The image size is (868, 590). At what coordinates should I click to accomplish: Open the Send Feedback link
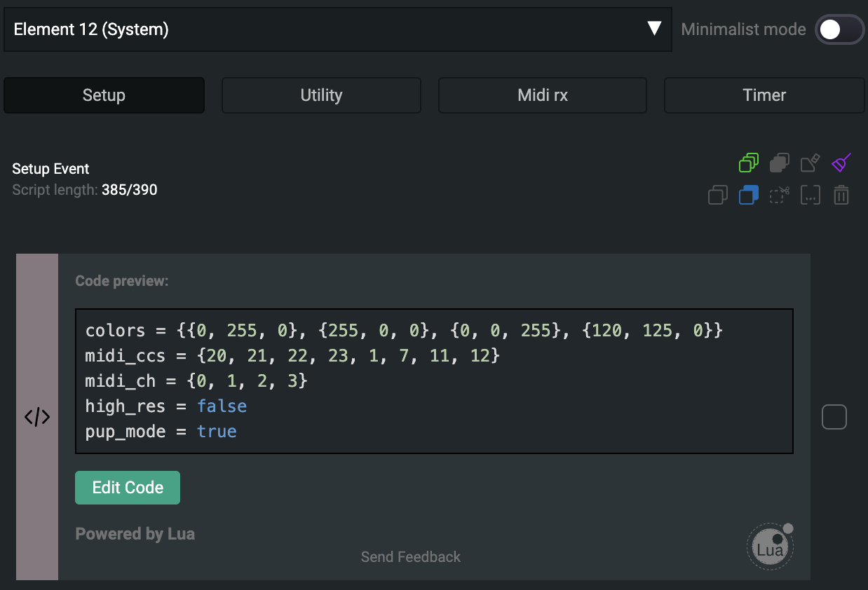(410, 557)
